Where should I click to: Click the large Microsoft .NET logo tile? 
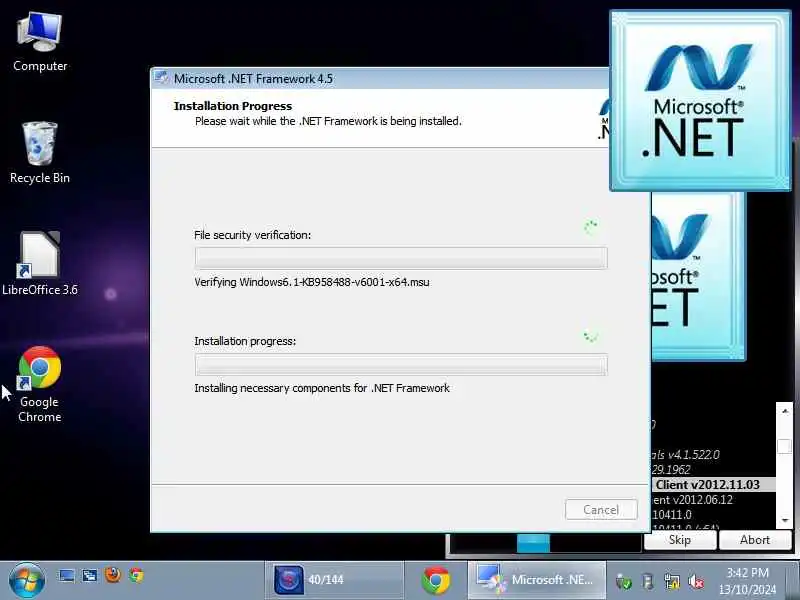tap(701, 101)
